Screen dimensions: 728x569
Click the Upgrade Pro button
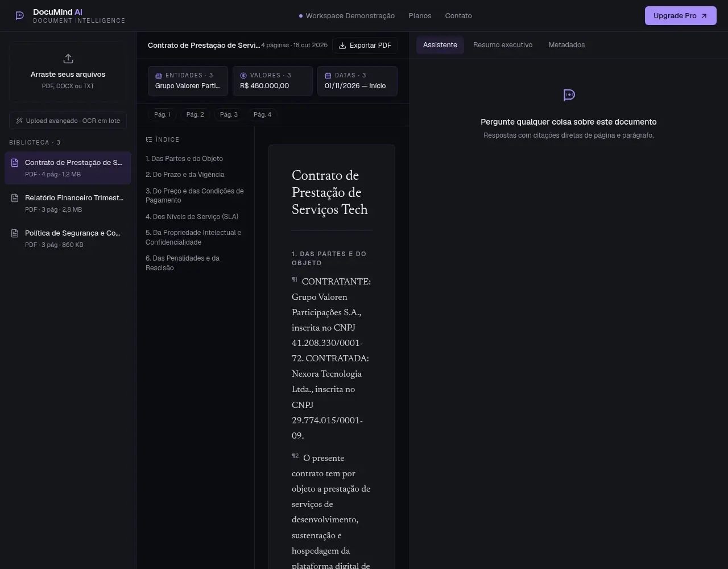point(681,16)
